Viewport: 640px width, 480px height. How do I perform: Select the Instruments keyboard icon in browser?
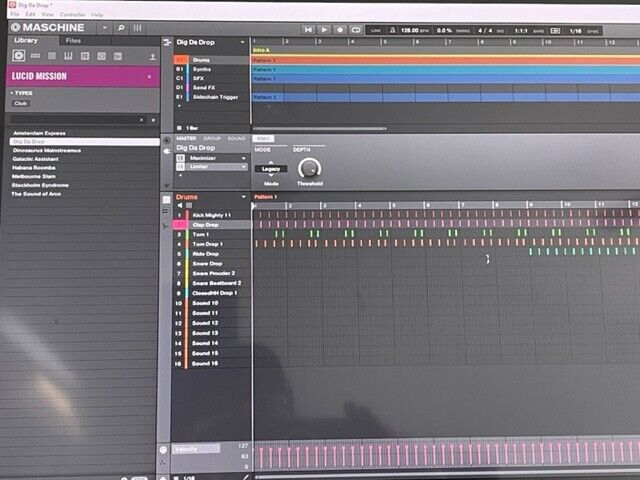click(x=68, y=56)
